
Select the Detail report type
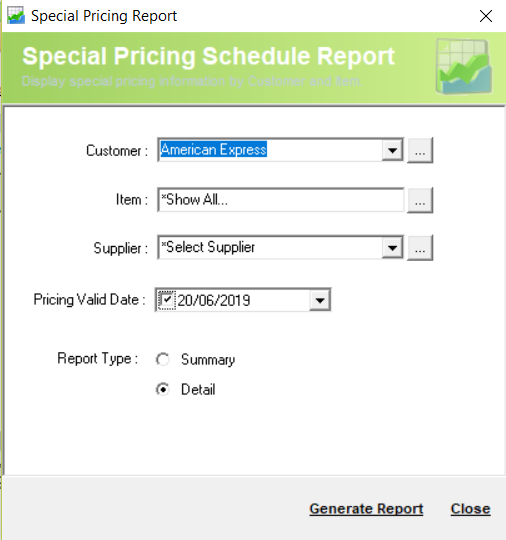[163, 390]
